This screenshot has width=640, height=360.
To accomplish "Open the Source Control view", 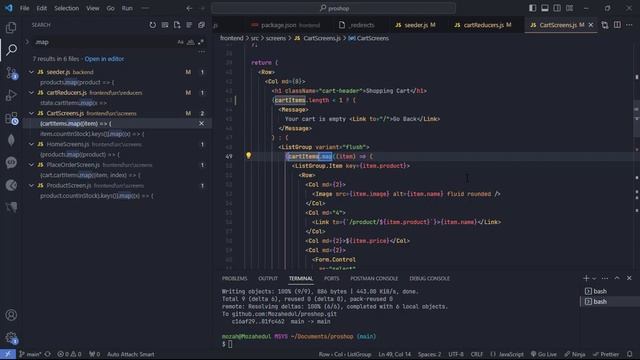I will click(x=11, y=73).
